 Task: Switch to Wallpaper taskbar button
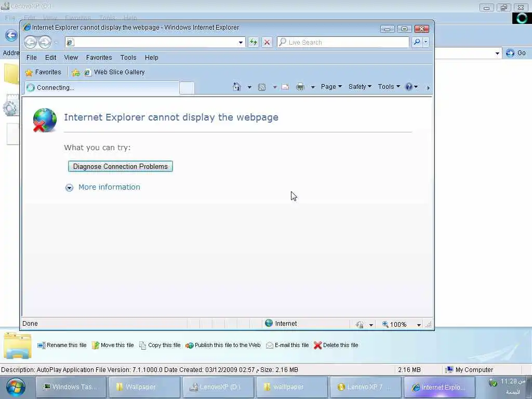(x=144, y=387)
